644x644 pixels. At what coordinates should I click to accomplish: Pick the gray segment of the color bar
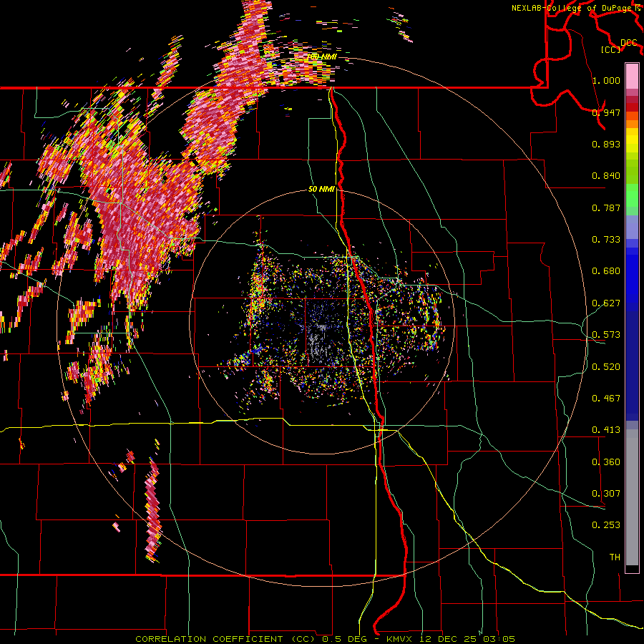[632, 497]
